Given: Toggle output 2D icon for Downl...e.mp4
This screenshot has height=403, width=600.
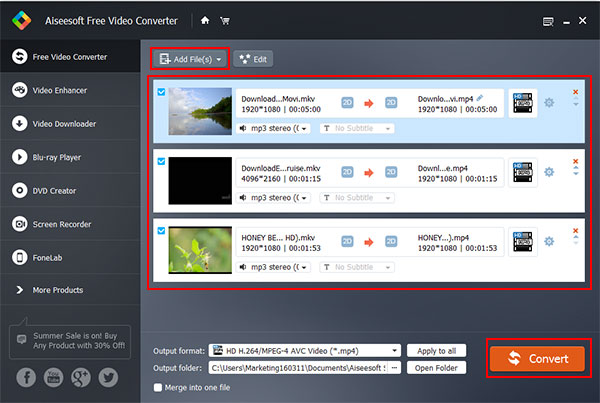Looking at the screenshot, I should [x=391, y=172].
